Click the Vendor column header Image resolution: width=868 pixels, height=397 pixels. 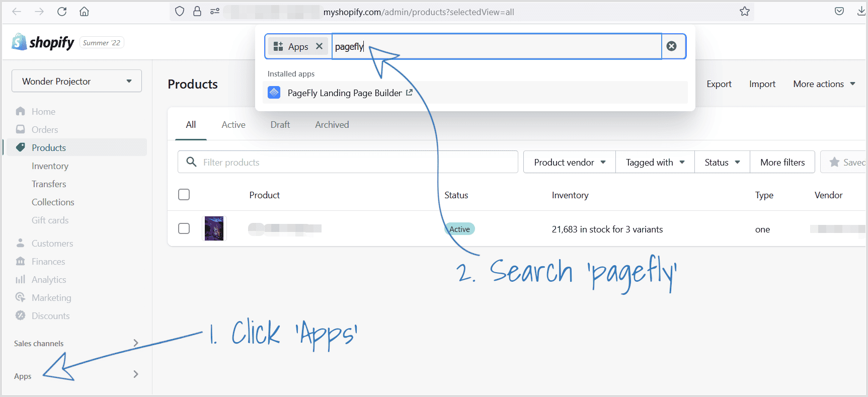click(828, 195)
